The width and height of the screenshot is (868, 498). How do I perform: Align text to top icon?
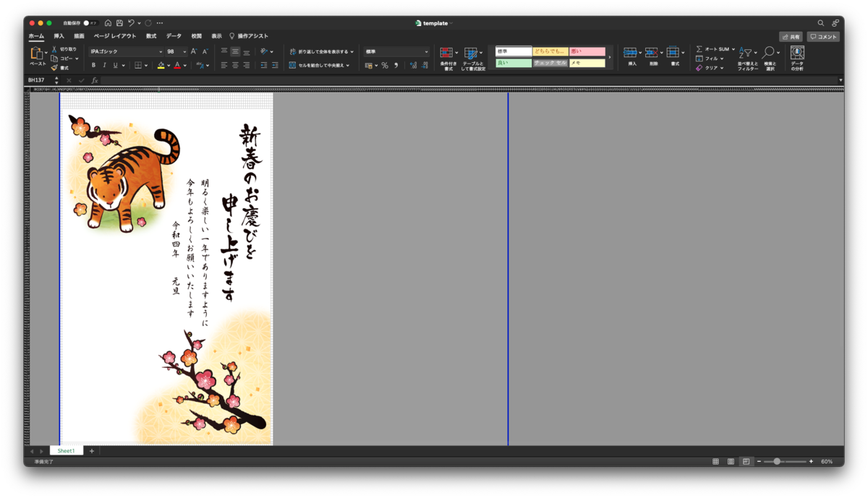click(x=224, y=52)
